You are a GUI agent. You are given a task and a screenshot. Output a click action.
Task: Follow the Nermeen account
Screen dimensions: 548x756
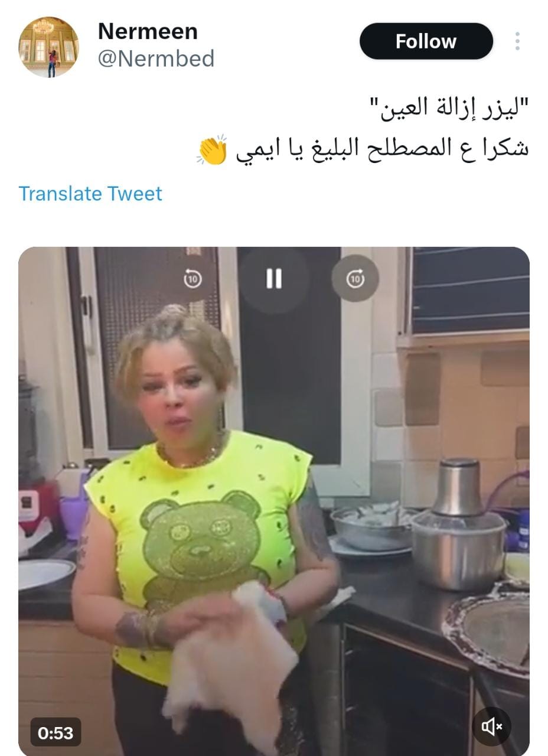[426, 41]
